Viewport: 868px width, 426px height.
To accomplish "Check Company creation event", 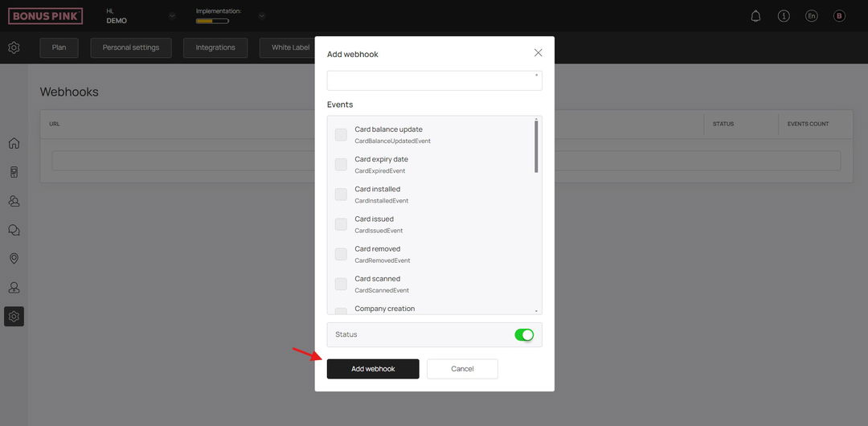I will pos(341,311).
